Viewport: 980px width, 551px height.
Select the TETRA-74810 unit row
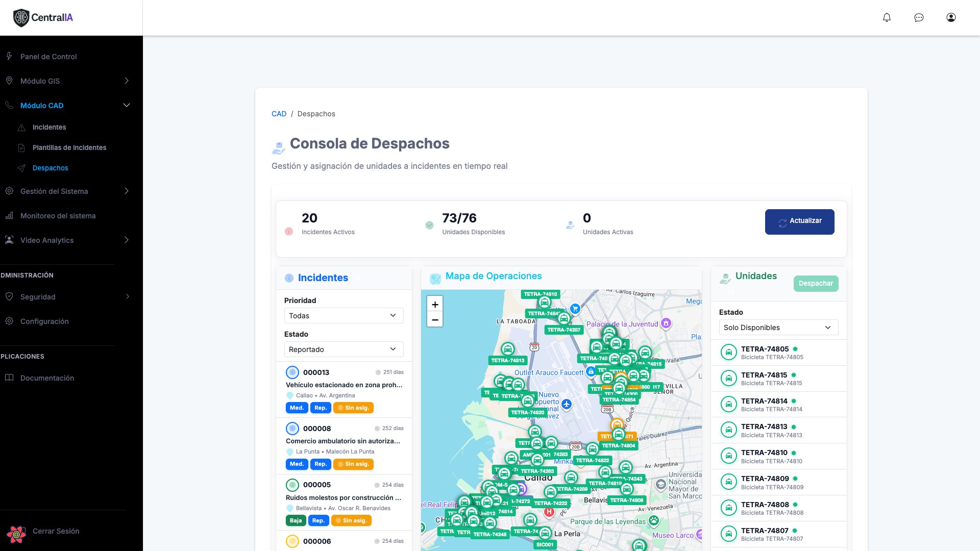(779, 456)
